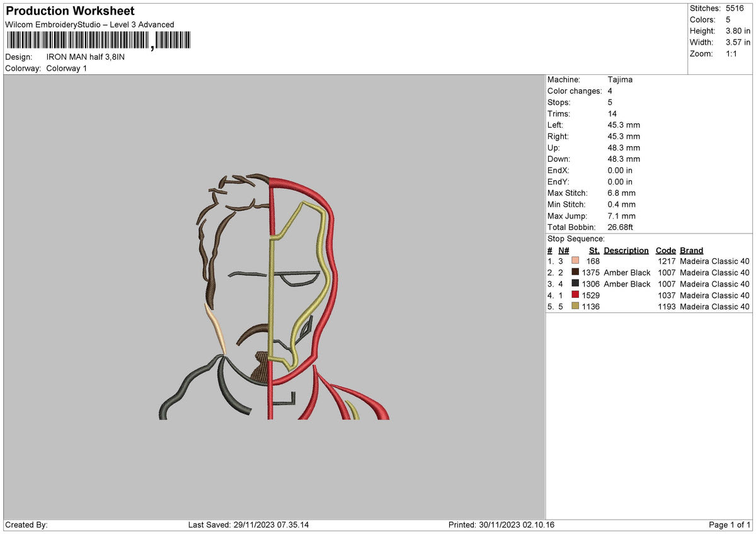Screen dimensions: 756x534
Task: Click the 'Stops:' label
Action: tap(559, 103)
